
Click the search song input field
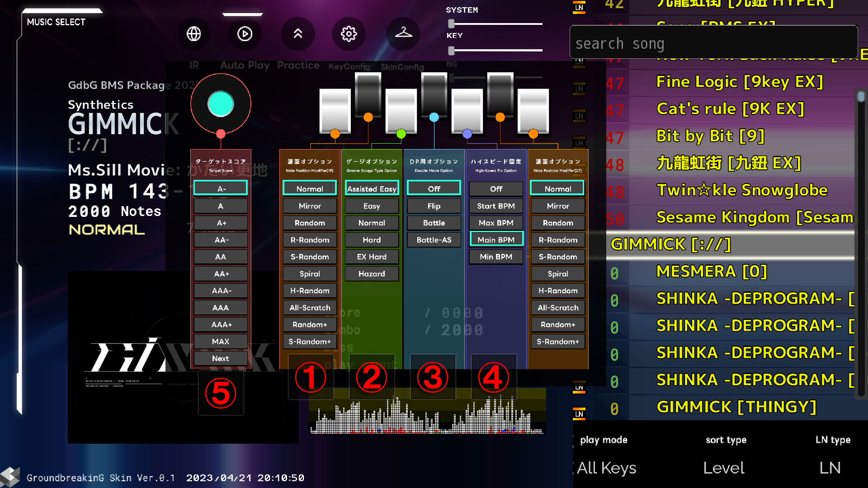click(x=713, y=44)
